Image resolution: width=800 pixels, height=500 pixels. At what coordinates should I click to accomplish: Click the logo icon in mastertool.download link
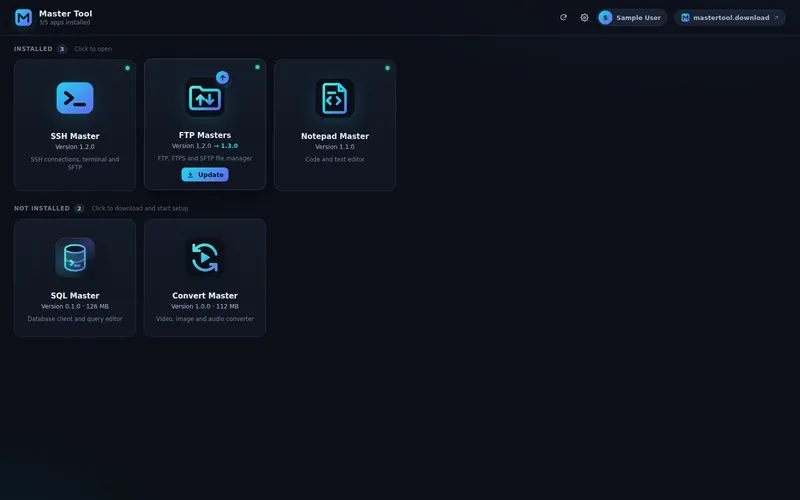pyautogui.click(x=685, y=17)
